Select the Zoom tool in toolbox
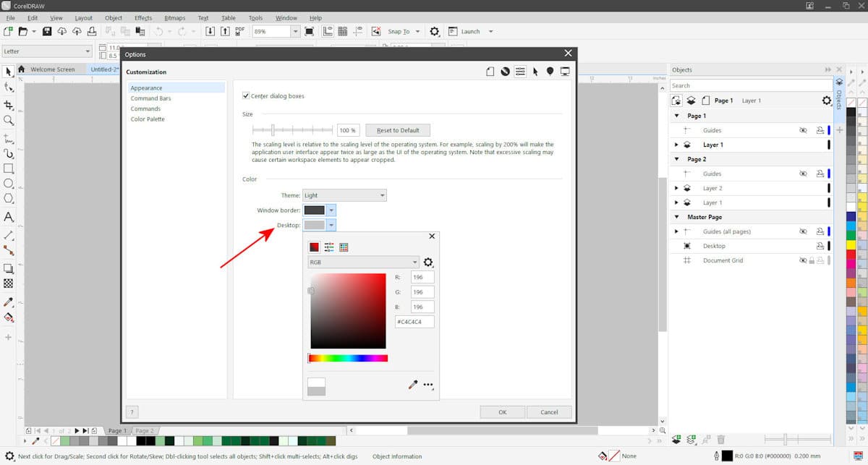The height and width of the screenshot is (465, 868). (x=9, y=121)
